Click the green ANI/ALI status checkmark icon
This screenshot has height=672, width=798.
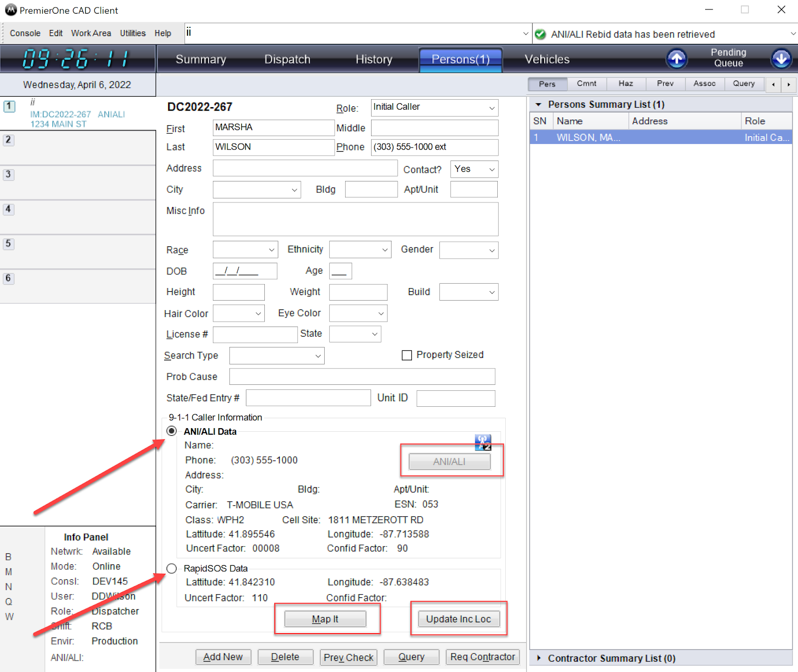click(x=540, y=34)
